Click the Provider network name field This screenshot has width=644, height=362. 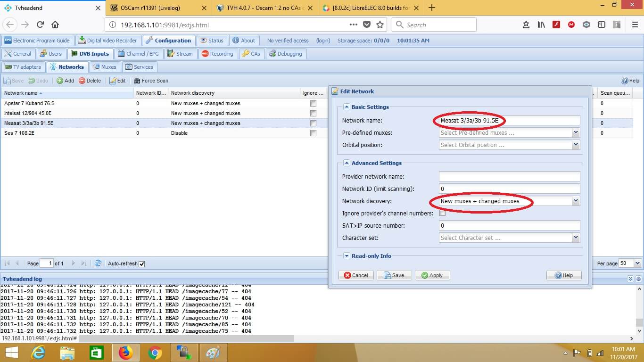pos(509,177)
